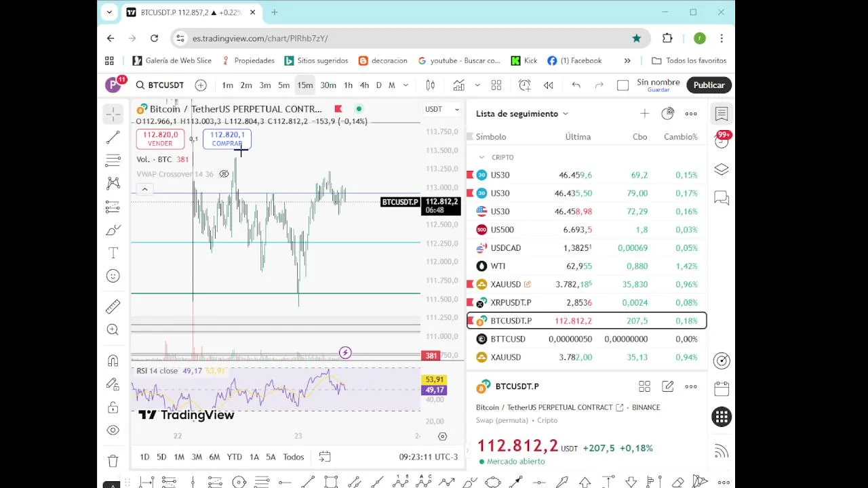The width and height of the screenshot is (868, 488).
Task: Toggle magnet mode
Action: (113, 361)
